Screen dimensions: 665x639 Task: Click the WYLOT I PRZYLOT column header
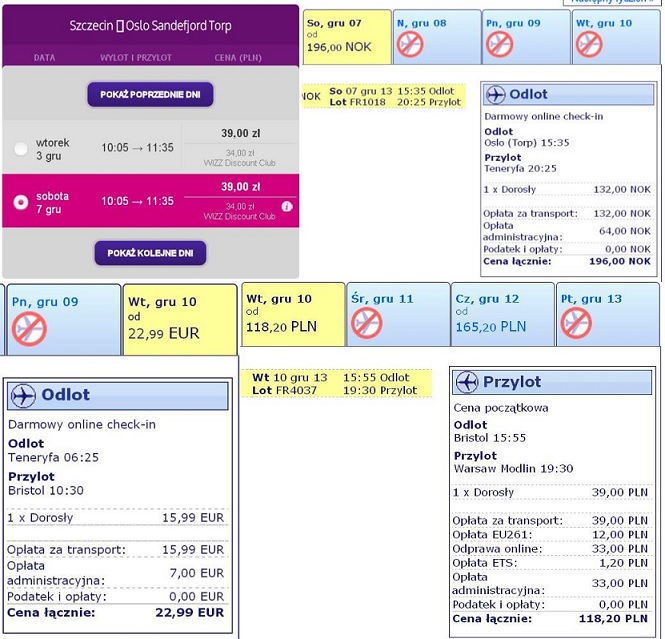(x=136, y=58)
